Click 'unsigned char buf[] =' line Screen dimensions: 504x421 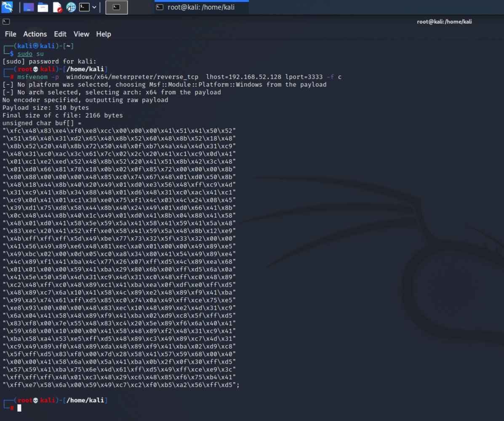[42, 123]
